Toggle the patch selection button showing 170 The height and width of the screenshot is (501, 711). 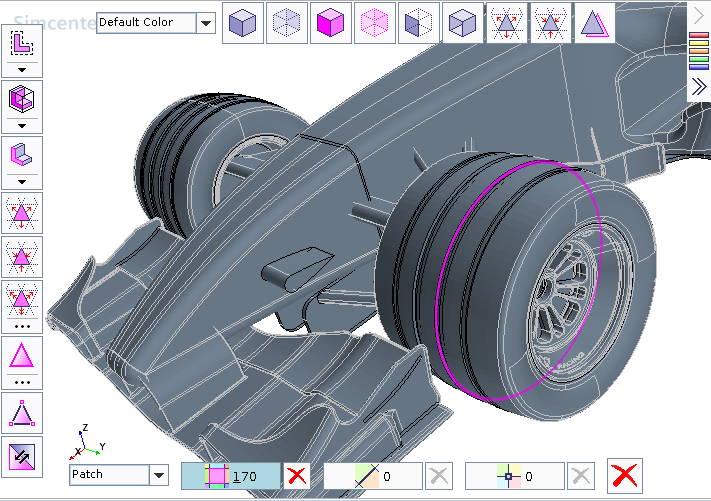click(230, 476)
